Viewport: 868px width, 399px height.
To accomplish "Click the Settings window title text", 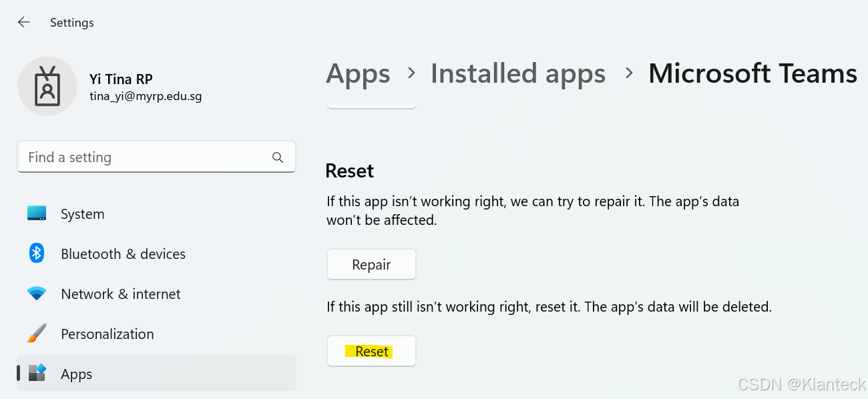I will coord(71,23).
